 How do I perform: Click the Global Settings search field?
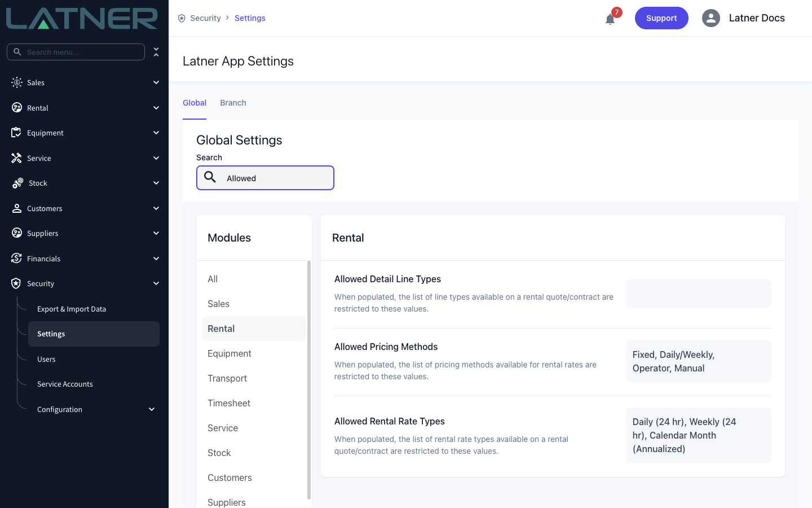[265, 178]
